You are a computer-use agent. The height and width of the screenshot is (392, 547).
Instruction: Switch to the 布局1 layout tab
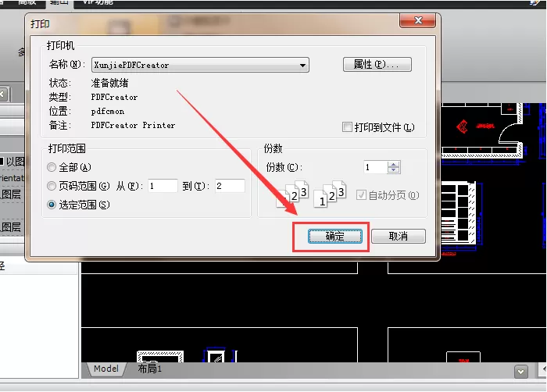150,369
